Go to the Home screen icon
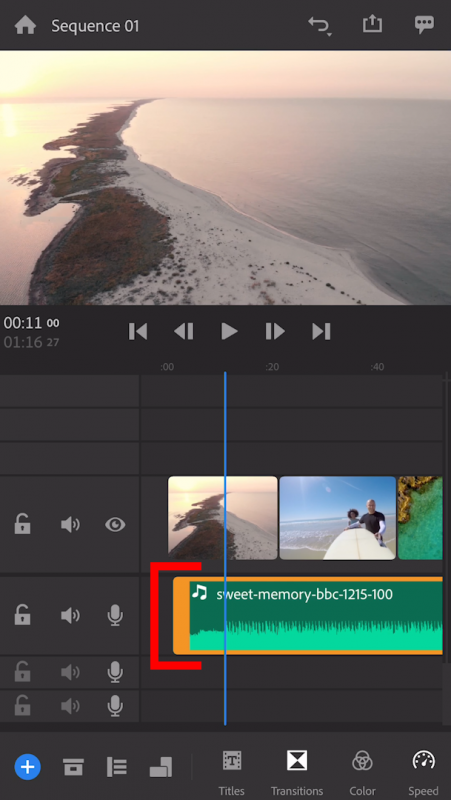Viewport: 451px width, 800px height. click(x=25, y=25)
